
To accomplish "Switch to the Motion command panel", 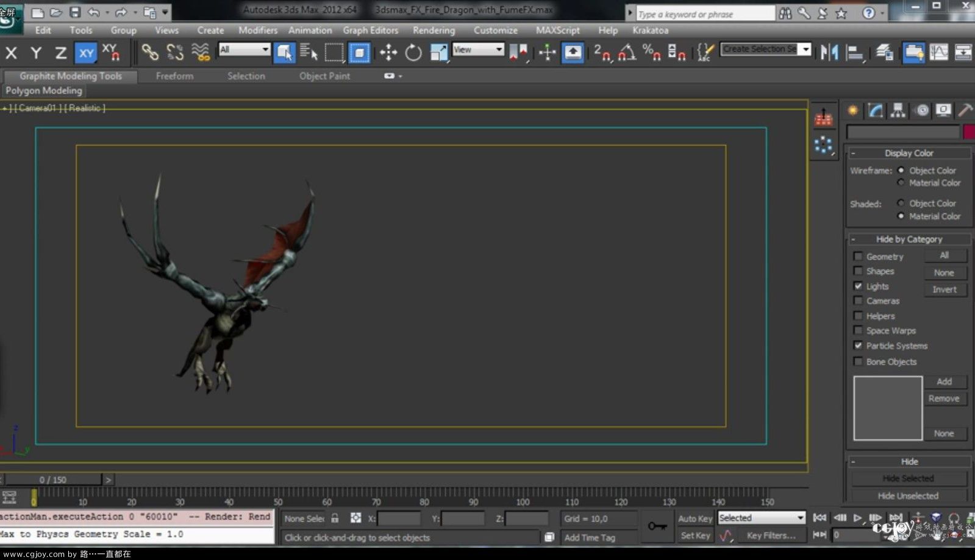I will 922,110.
